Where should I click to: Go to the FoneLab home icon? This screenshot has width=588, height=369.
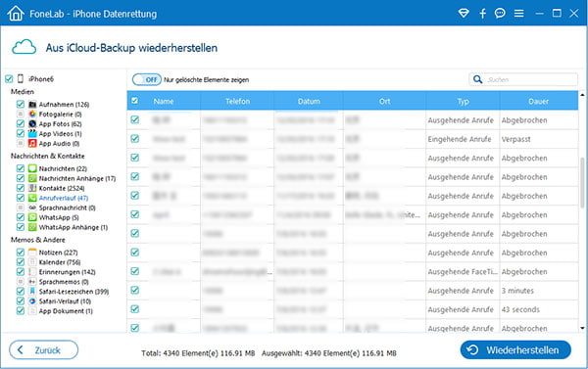[x=16, y=14]
